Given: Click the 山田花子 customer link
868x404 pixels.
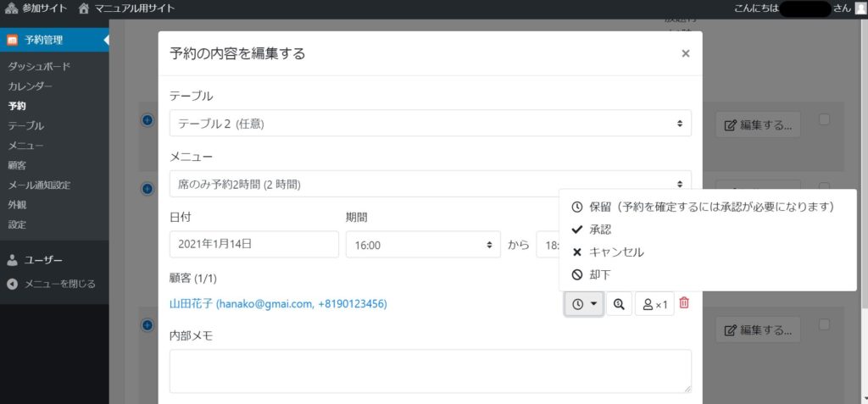Looking at the screenshot, I should click(x=278, y=303).
